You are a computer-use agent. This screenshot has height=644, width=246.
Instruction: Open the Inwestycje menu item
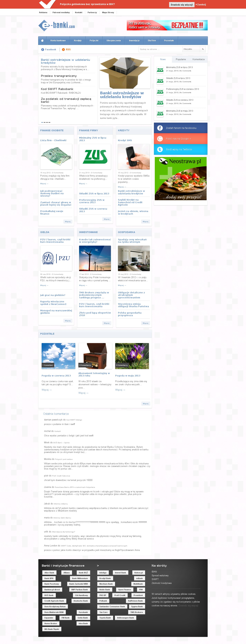[x=134, y=40]
